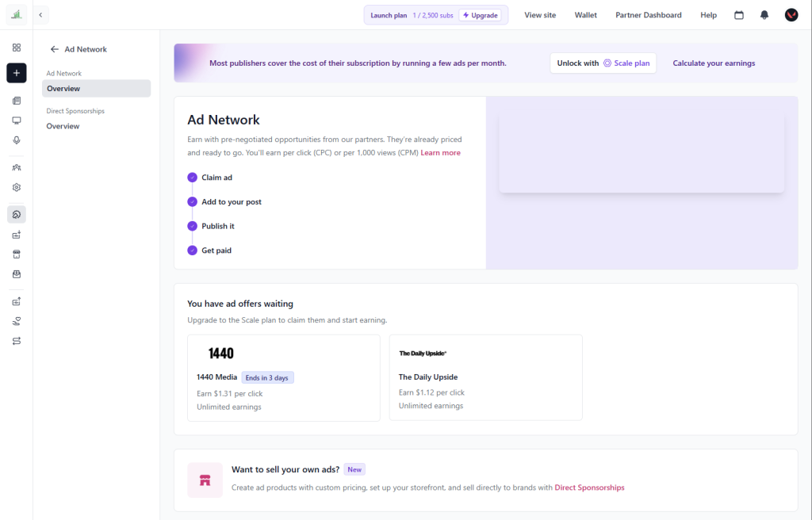
Task: Collapse the sidebar with the chevron button
Action: coord(40,15)
